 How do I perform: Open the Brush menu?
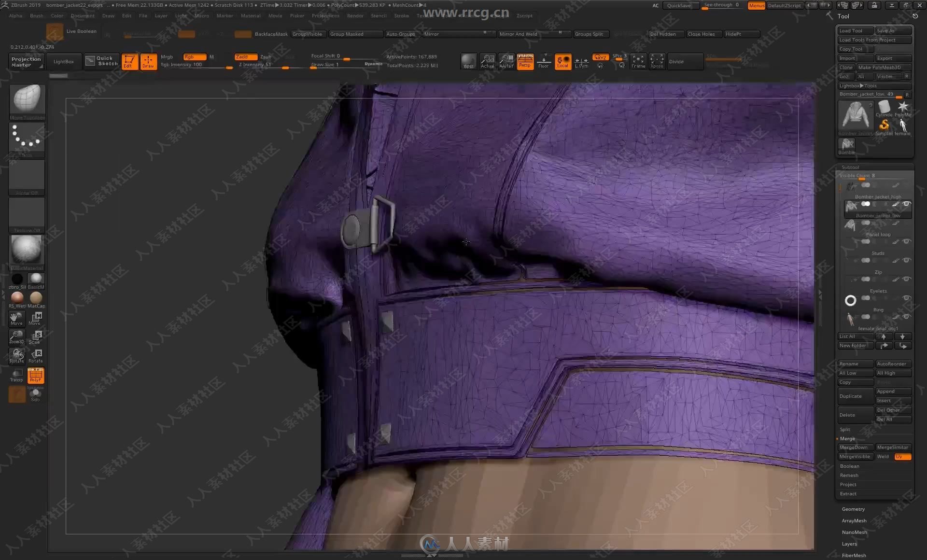pos(36,15)
